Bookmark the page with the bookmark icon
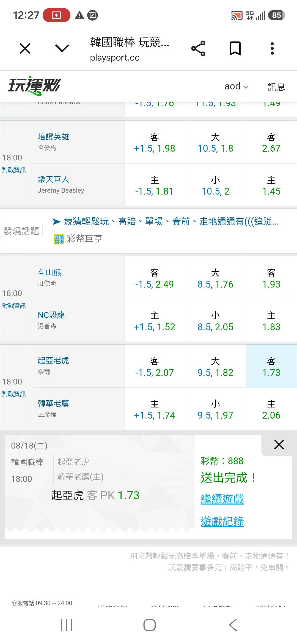Image resolution: width=297 pixels, height=644 pixels. [x=235, y=48]
